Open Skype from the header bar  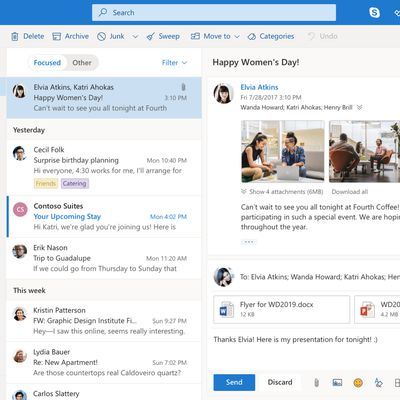pyautogui.click(x=375, y=13)
